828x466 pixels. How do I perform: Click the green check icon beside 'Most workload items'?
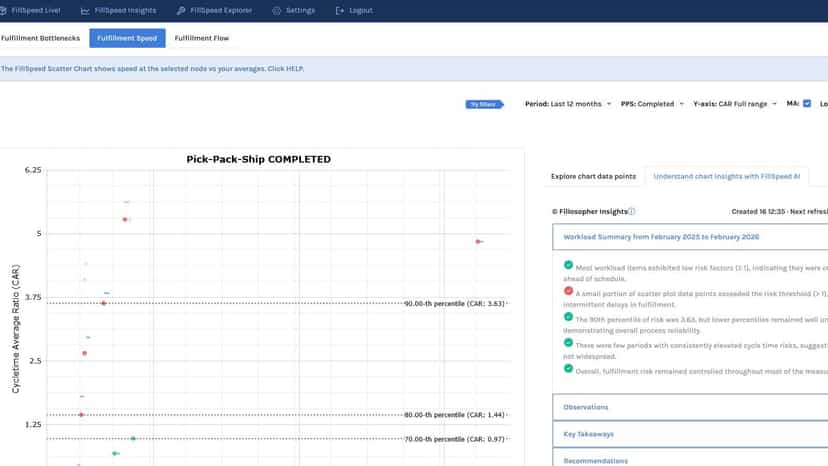[568, 265]
